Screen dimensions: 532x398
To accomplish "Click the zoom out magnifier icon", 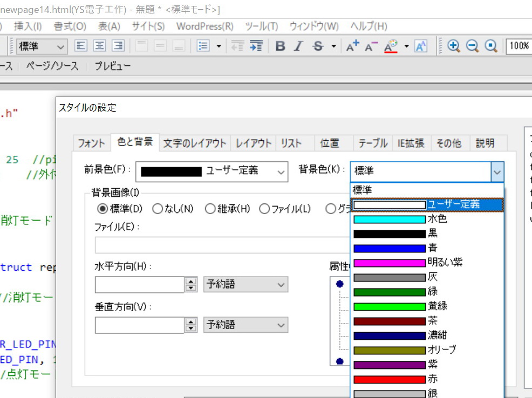I will point(472,46).
